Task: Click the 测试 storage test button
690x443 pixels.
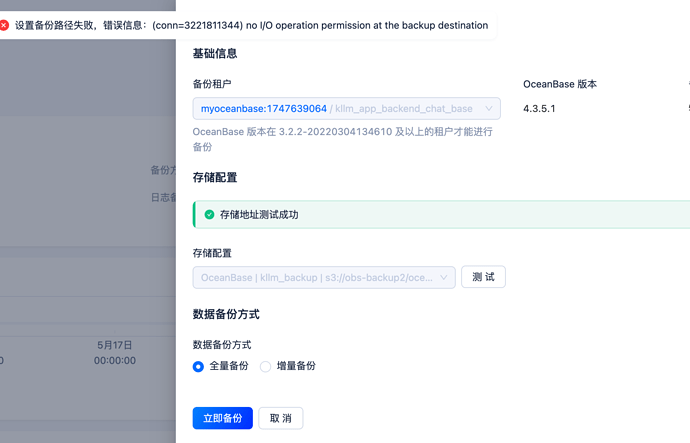Action: (483, 277)
